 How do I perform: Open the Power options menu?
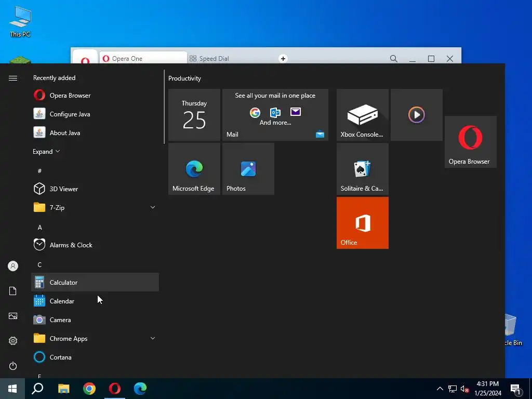click(13, 366)
